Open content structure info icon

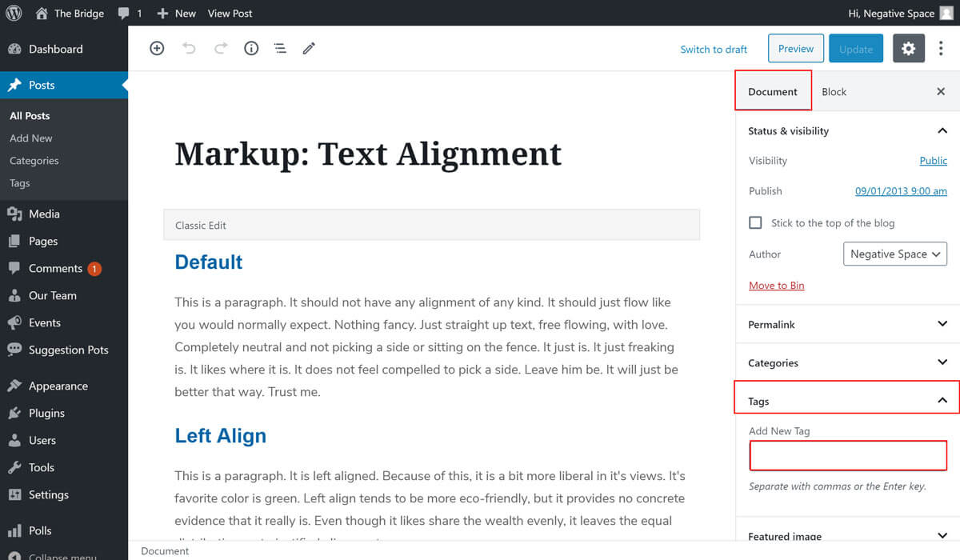tap(251, 49)
